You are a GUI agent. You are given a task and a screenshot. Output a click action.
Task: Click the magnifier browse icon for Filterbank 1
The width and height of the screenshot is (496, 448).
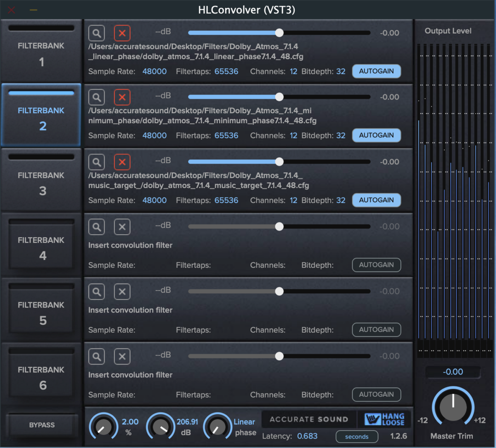pyautogui.click(x=97, y=33)
